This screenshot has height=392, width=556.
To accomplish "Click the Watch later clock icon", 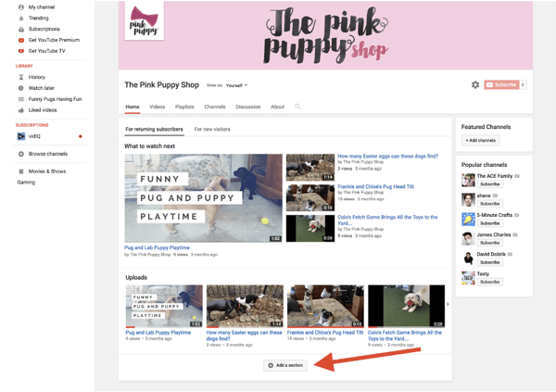I will pos(21,88).
